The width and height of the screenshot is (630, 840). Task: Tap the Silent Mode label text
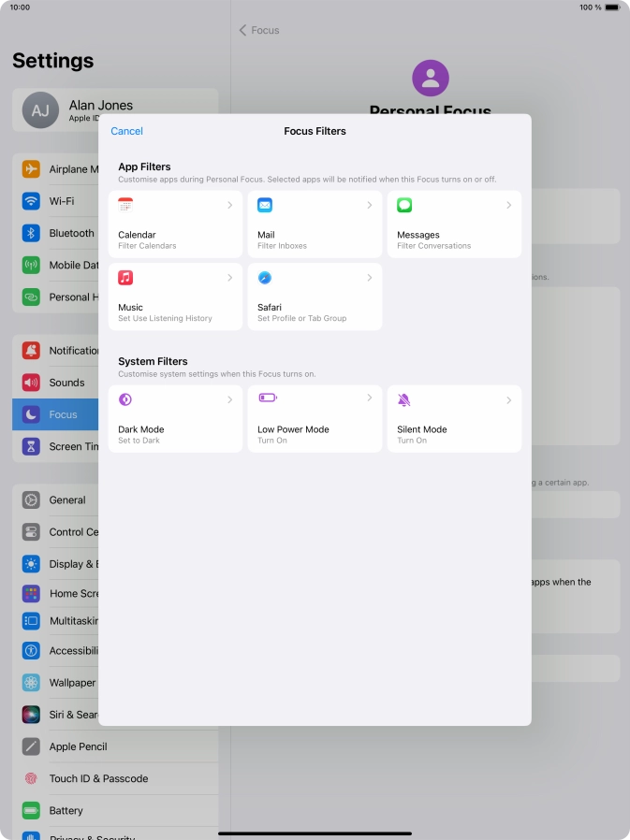click(422, 429)
